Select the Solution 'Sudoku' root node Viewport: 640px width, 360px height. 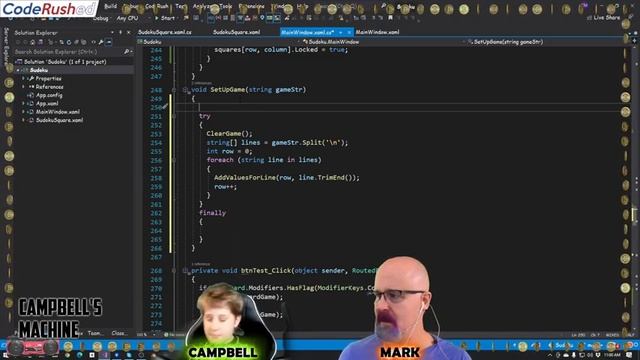(61, 62)
